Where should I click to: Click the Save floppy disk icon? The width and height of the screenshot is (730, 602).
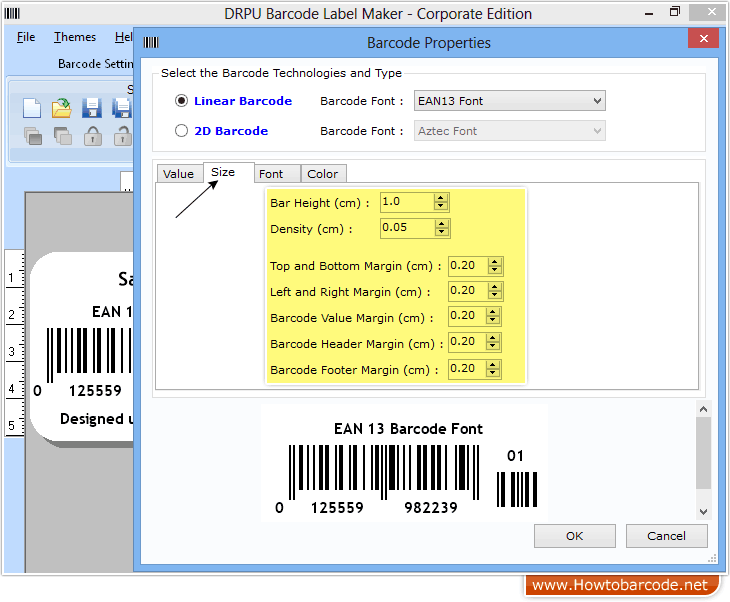tap(92, 108)
